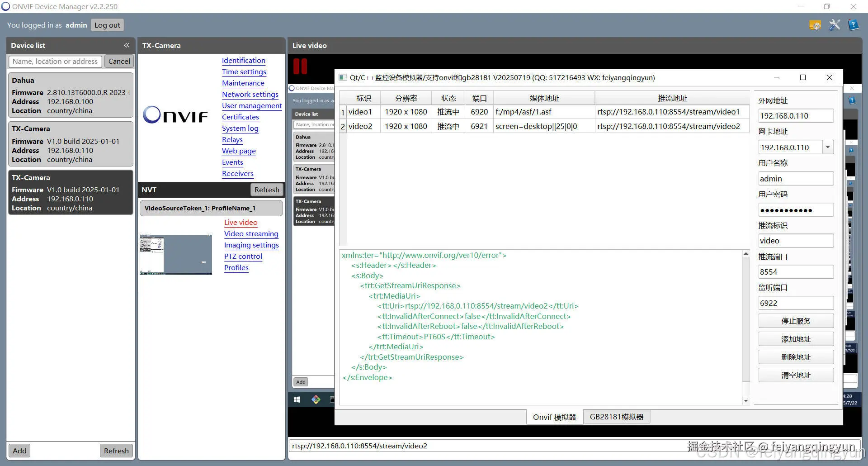Screen dimensions: 868x466
Task: Collapse the Device list panel with the chevron
Action: point(127,45)
